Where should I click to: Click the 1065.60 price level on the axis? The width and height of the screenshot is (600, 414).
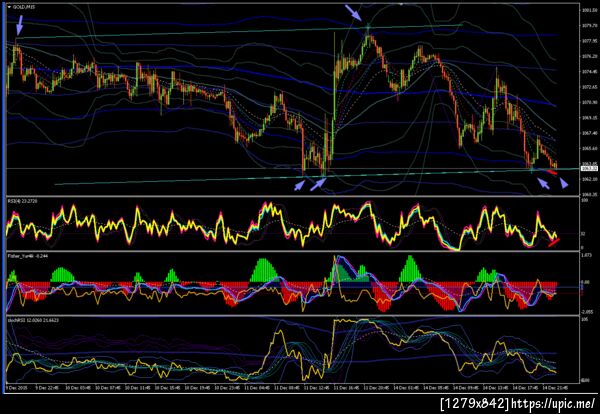(589, 148)
